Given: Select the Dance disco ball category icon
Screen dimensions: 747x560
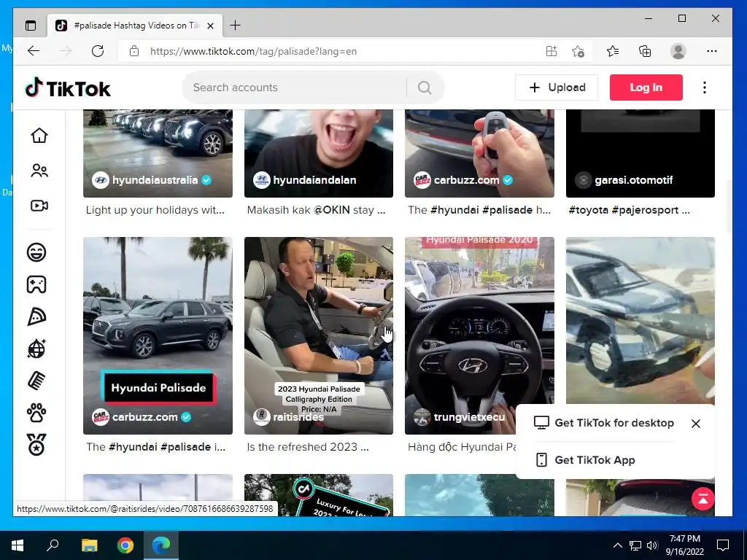Looking at the screenshot, I should pyautogui.click(x=36, y=349).
